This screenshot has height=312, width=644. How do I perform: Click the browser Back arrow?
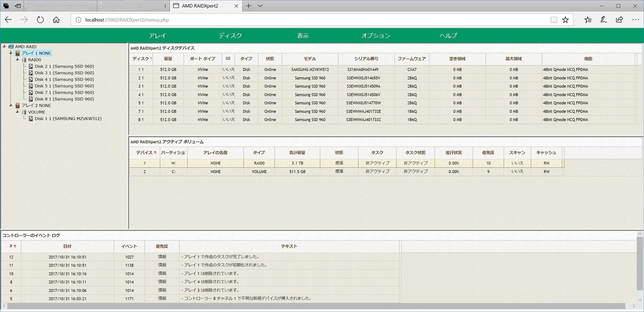click(x=8, y=20)
